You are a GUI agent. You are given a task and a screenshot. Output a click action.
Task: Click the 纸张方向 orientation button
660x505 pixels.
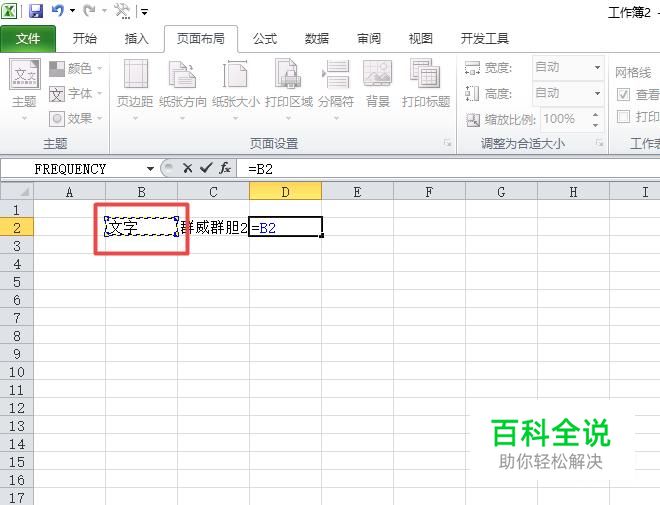pyautogui.click(x=183, y=89)
